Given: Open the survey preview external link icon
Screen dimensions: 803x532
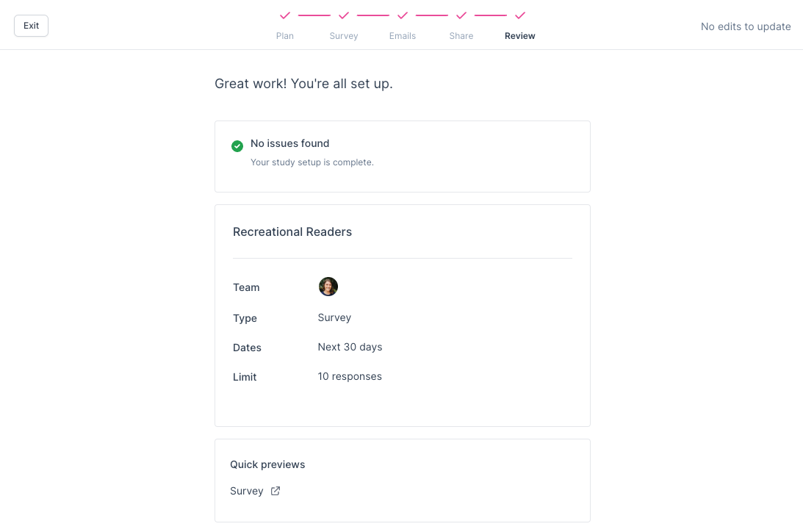Looking at the screenshot, I should click(276, 491).
